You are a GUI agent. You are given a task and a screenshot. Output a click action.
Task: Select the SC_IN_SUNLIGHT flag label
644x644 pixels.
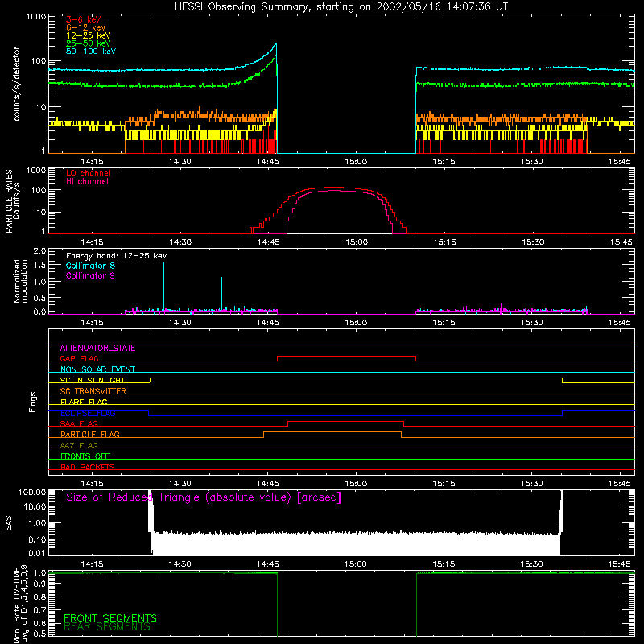pos(93,380)
